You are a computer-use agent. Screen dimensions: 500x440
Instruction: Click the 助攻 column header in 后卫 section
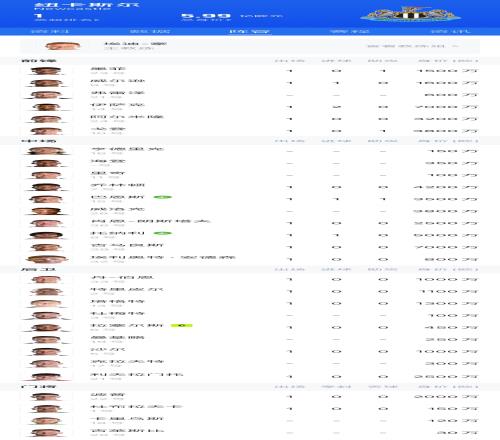pyautogui.click(x=382, y=269)
